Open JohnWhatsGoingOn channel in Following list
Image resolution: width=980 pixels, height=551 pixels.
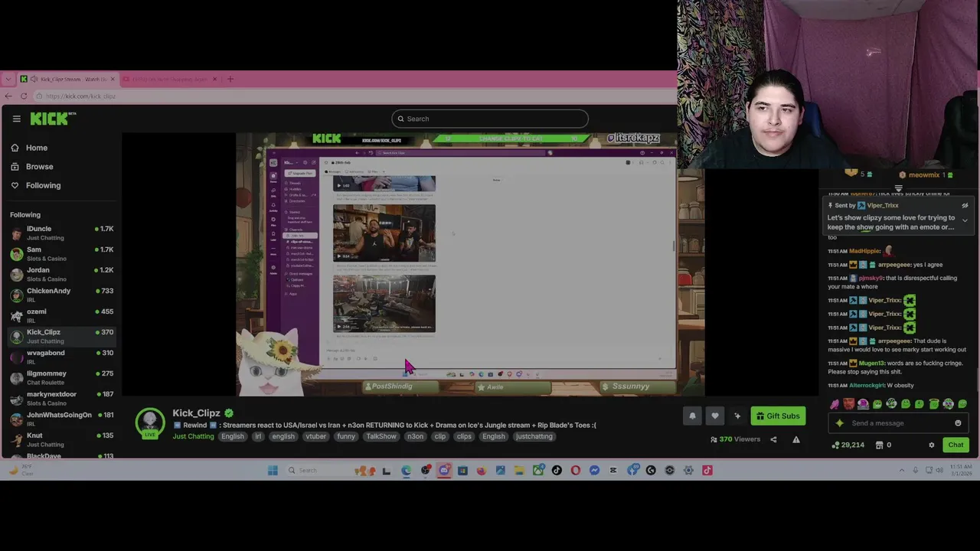[x=61, y=419]
